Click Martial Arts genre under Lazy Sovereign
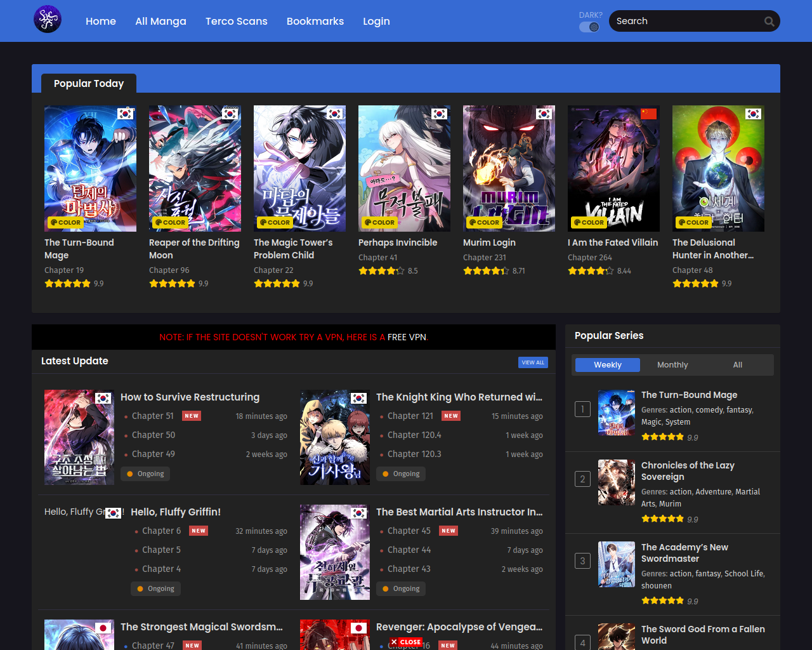 (x=700, y=498)
